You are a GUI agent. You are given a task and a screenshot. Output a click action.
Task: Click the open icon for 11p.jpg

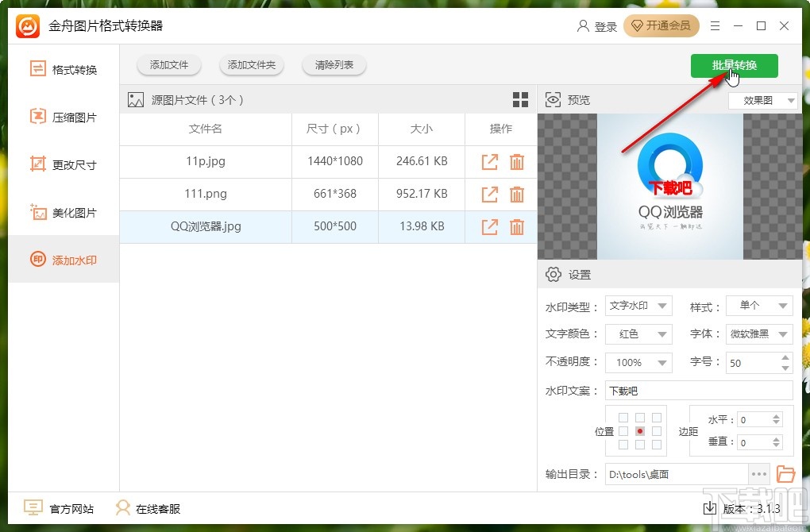click(x=489, y=162)
